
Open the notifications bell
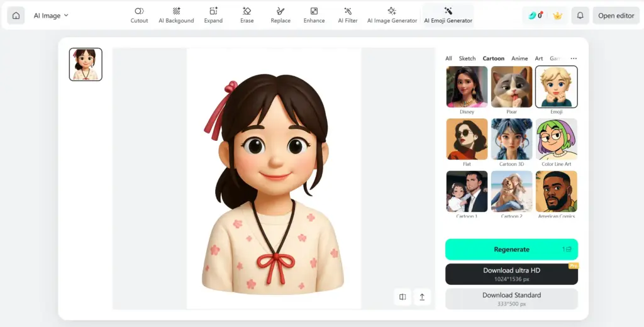pos(580,16)
